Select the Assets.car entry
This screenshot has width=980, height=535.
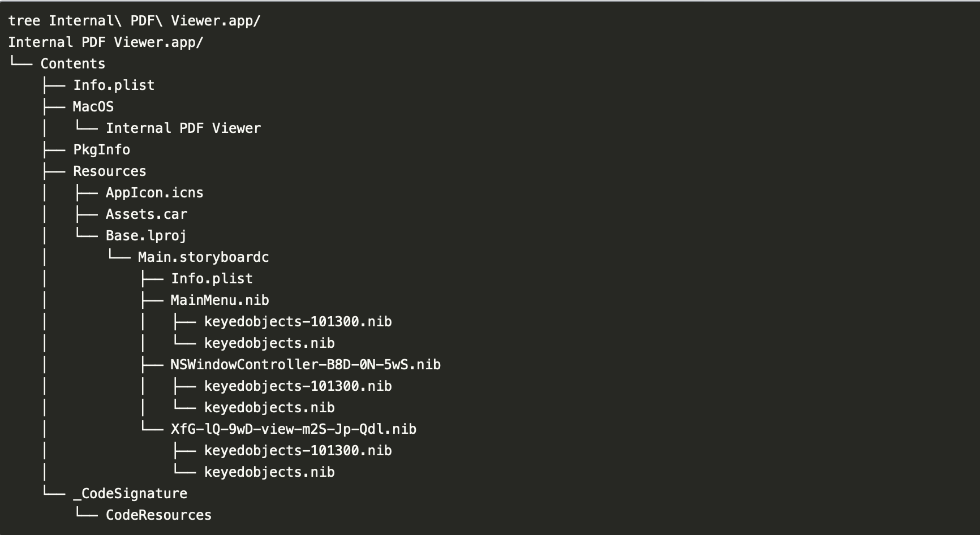coord(146,214)
